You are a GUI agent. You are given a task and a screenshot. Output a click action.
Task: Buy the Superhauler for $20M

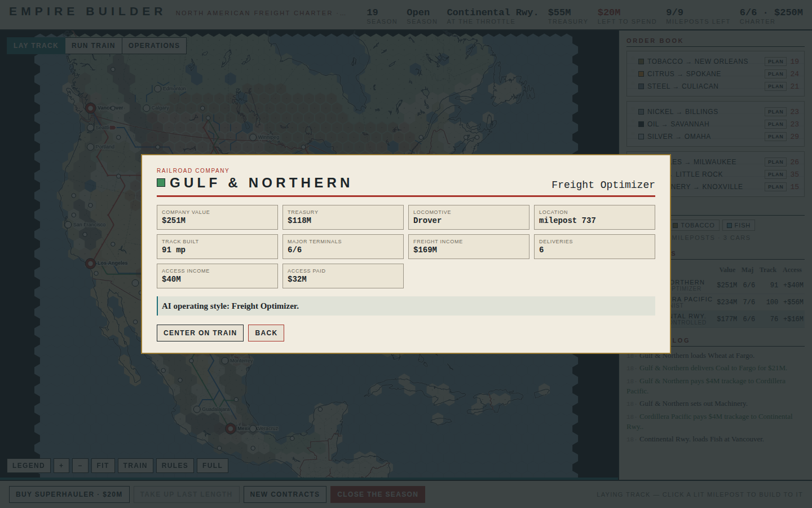click(x=69, y=494)
